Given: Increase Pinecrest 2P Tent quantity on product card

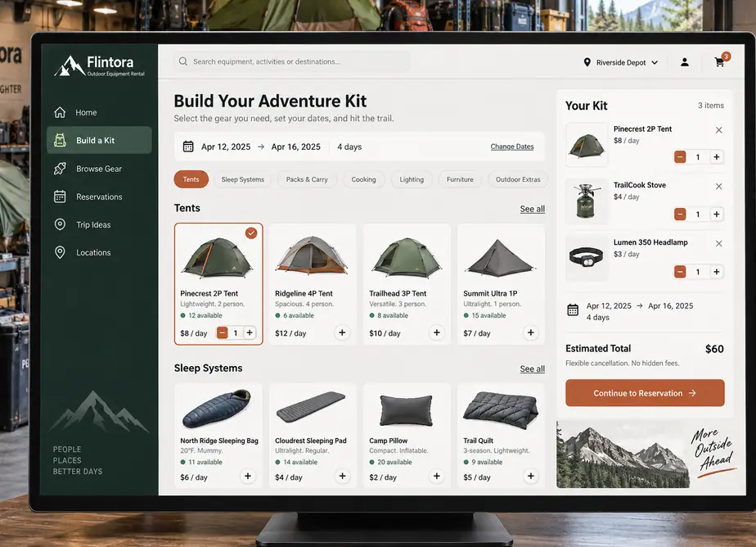Looking at the screenshot, I should pyautogui.click(x=250, y=332).
